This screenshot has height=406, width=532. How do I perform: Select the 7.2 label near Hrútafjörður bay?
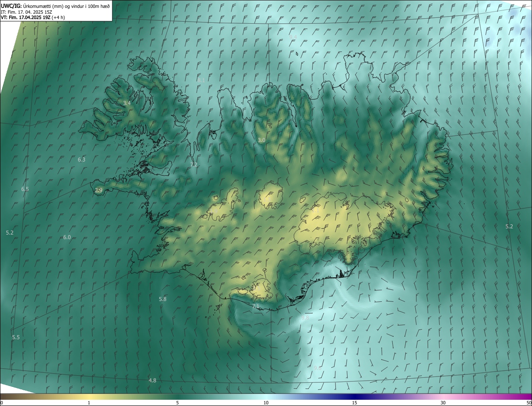click(194, 165)
